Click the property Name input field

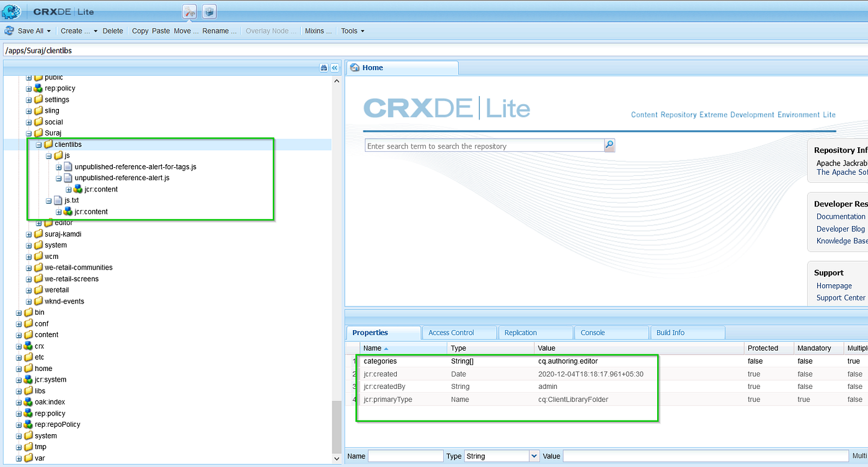(x=405, y=456)
